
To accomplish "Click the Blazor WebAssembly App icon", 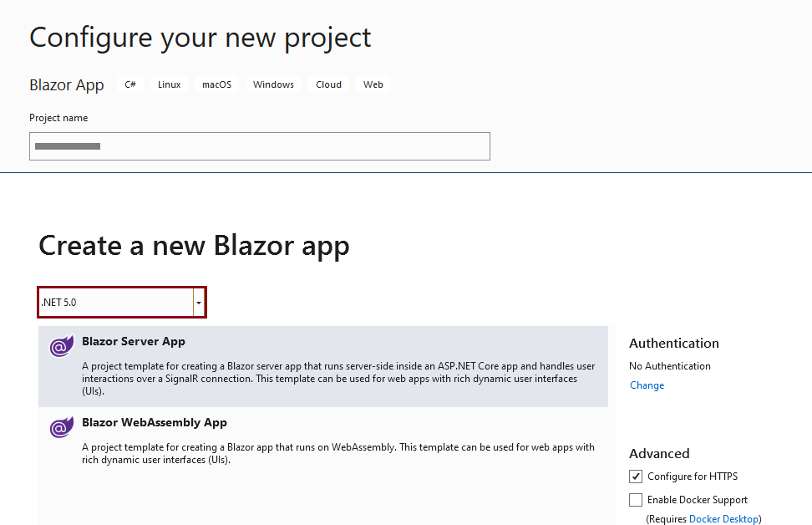I will point(62,427).
